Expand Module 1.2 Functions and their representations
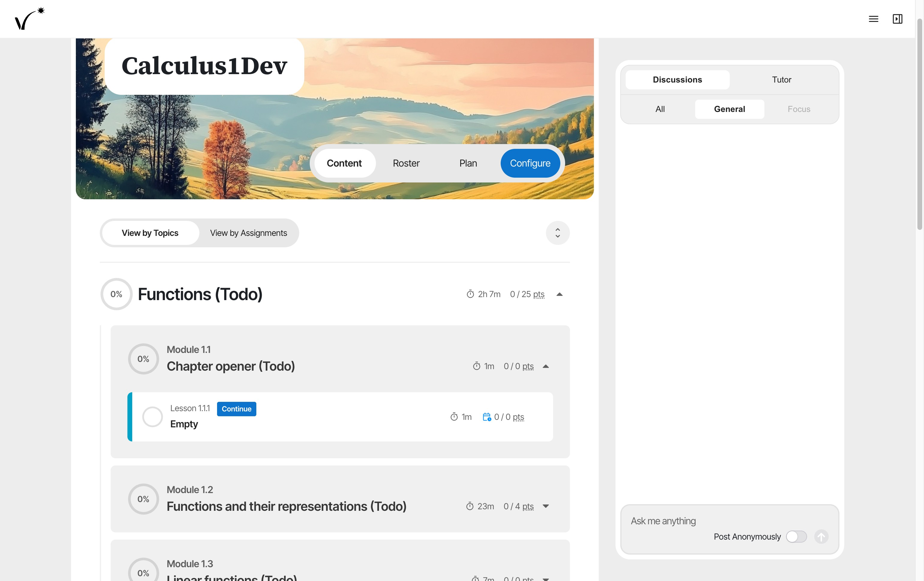The image size is (924, 581). point(546,506)
